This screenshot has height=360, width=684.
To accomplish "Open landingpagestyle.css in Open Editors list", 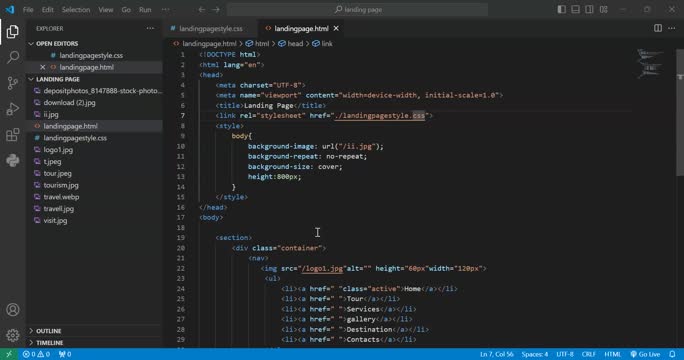I will pyautogui.click(x=91, y=55).
